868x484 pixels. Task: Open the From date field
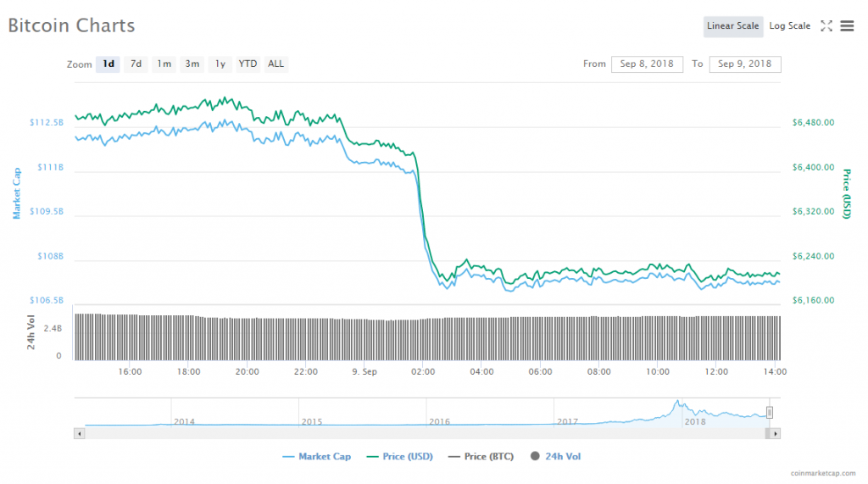(x=647, y=64)
